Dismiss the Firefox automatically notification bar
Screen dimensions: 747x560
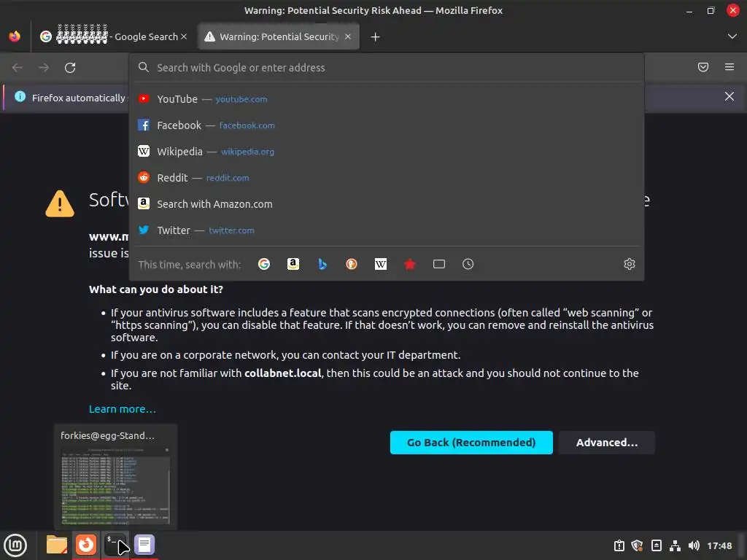729,97
